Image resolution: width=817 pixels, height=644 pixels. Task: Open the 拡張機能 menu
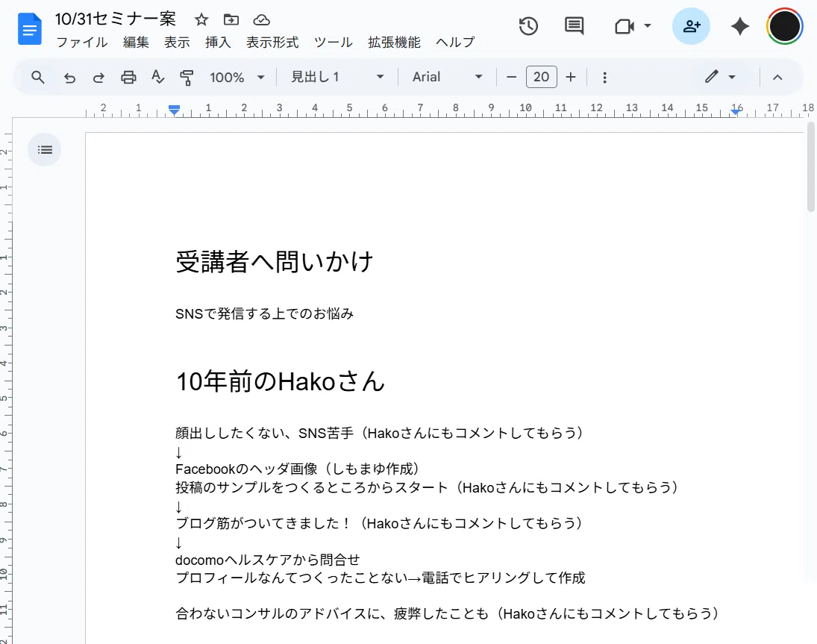[x=394, y=43]
